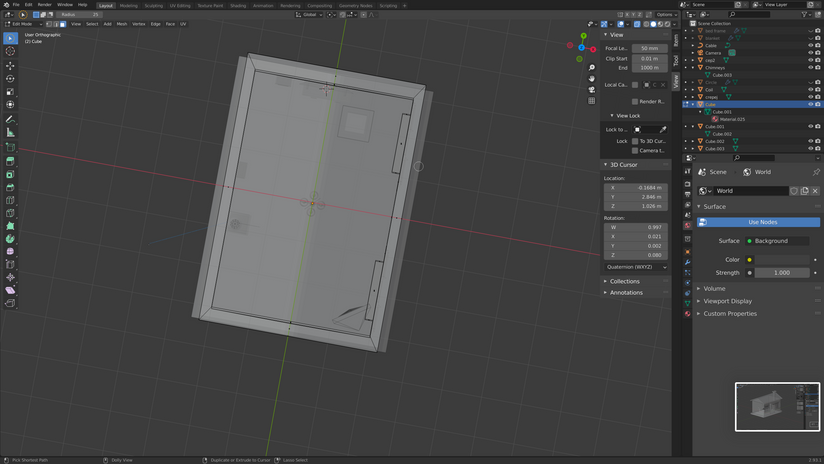Click the fake user shield icon for World
Screen dimensions: 824x464
coord(795,191)
